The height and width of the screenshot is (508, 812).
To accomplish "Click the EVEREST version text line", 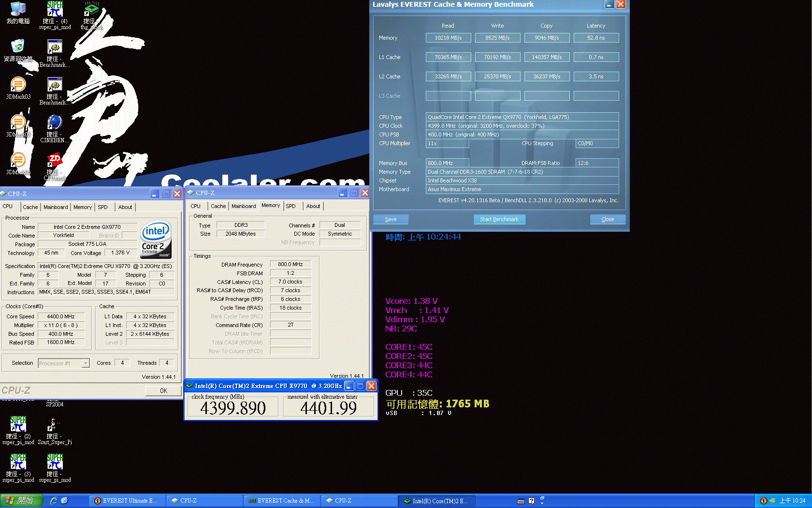I will (528, 200).
